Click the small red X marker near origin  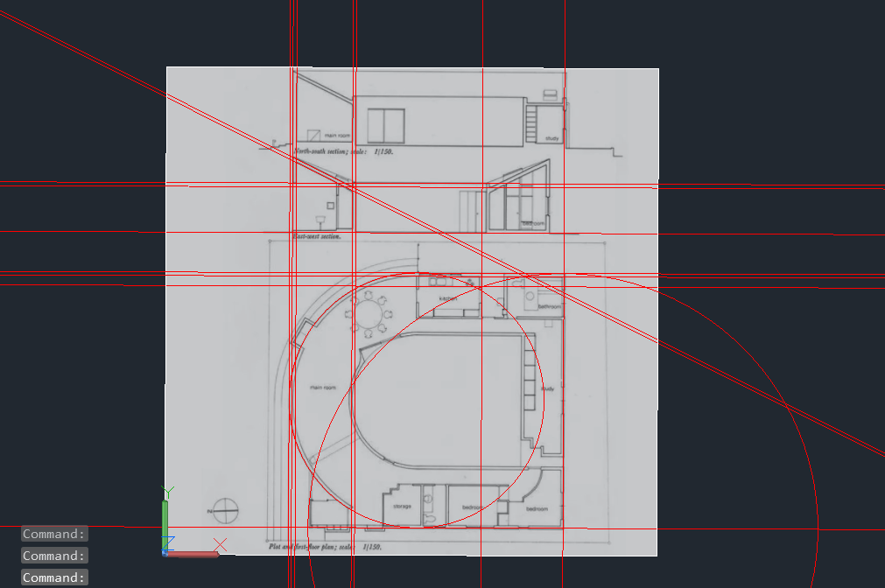pyautogui.click(x=220, y=544)
